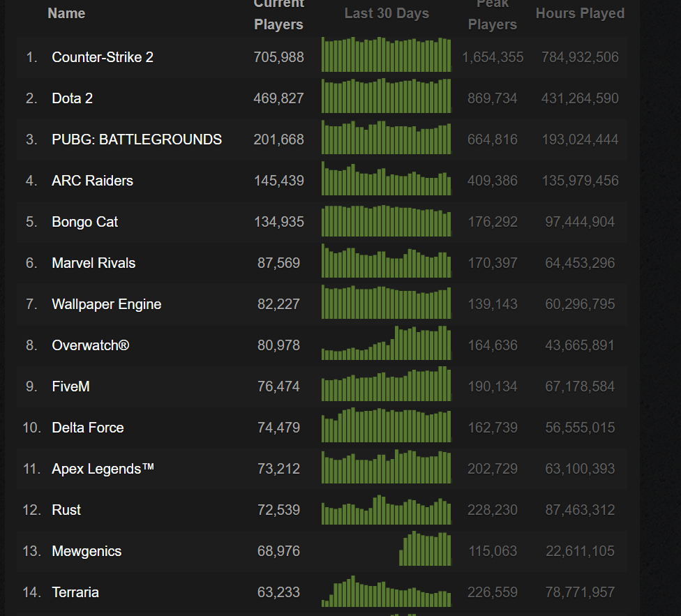This screenshot has height=616, width=681.
Task: Click Wallpaper Engine 30-day player chart
Action: click(x=387, y=301)
